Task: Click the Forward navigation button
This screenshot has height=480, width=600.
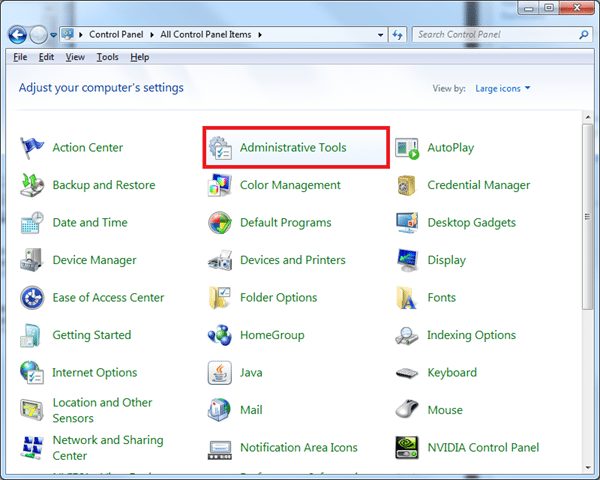Action: tap(38, 35)
